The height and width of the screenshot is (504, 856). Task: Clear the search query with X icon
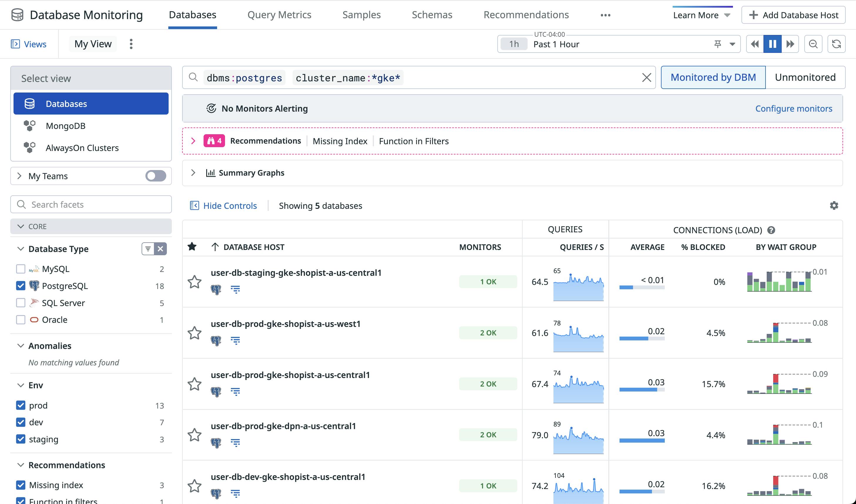coord(647,78)
